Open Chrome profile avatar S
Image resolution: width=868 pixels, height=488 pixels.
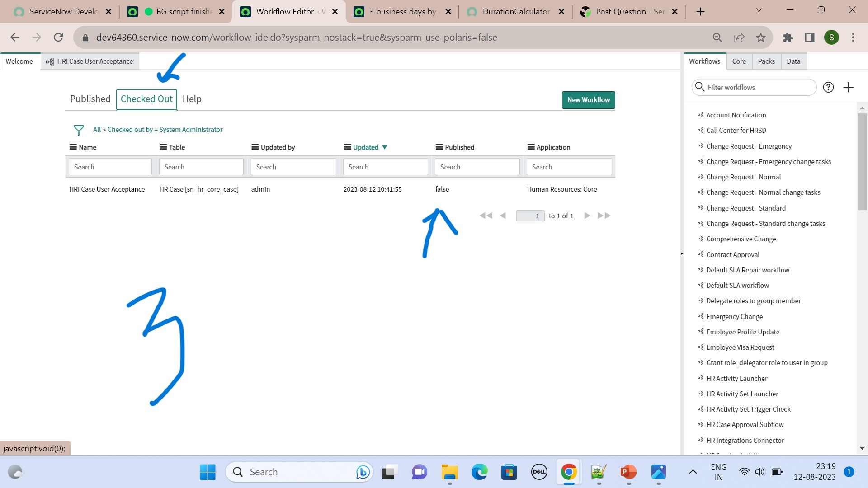(x=831, y=38)
